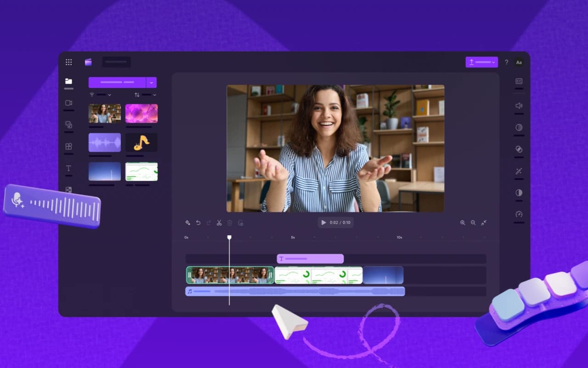Viewport: 588px width, 368px height.
Task: Undo the last edit
Action: click(198, 223)
